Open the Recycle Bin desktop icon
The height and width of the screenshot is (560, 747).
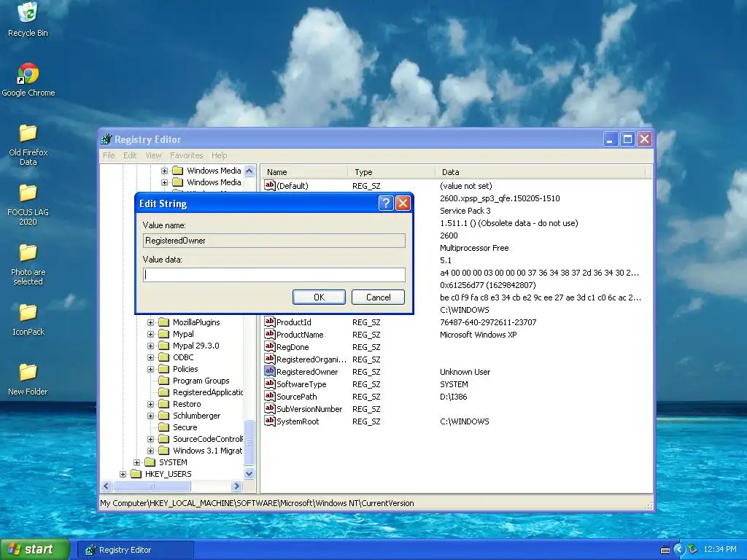click(x=28, y=19)
